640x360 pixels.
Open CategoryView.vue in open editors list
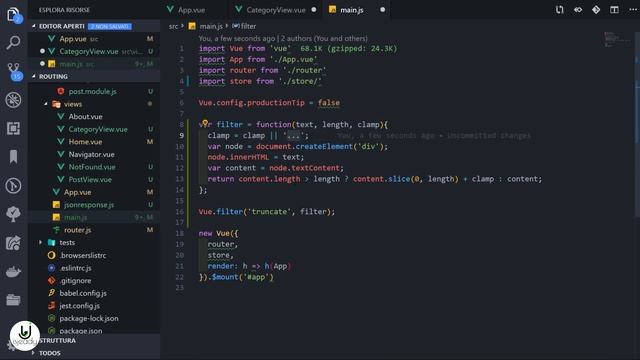(94, 51)
